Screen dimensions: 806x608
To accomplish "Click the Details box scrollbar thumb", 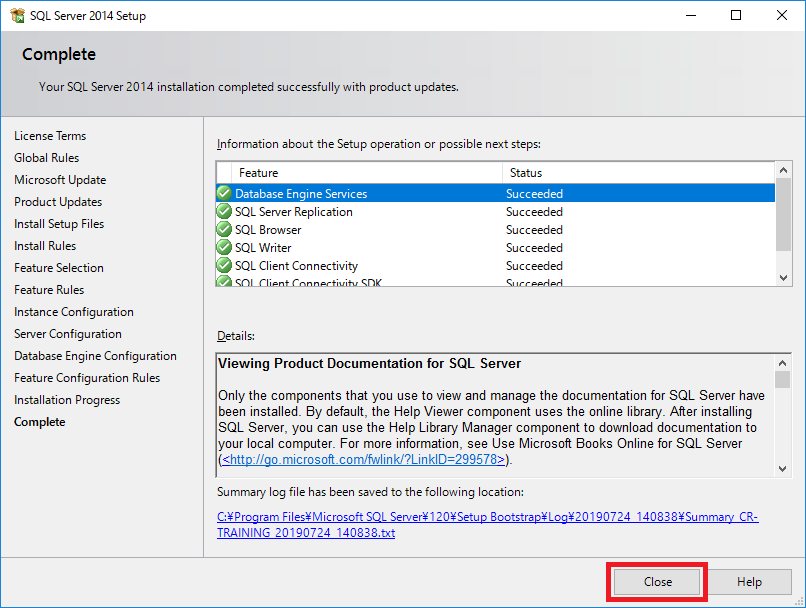I will pyautogui.click(x=782, y=379).
